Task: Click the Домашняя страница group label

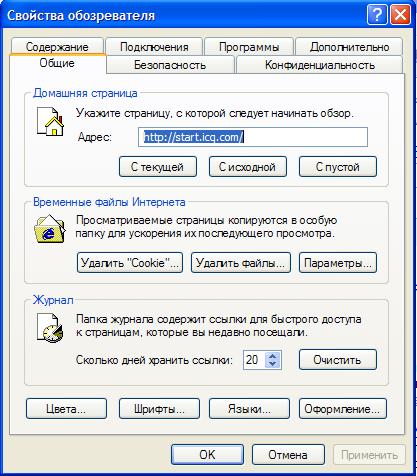Action: [x=85, y=93]
